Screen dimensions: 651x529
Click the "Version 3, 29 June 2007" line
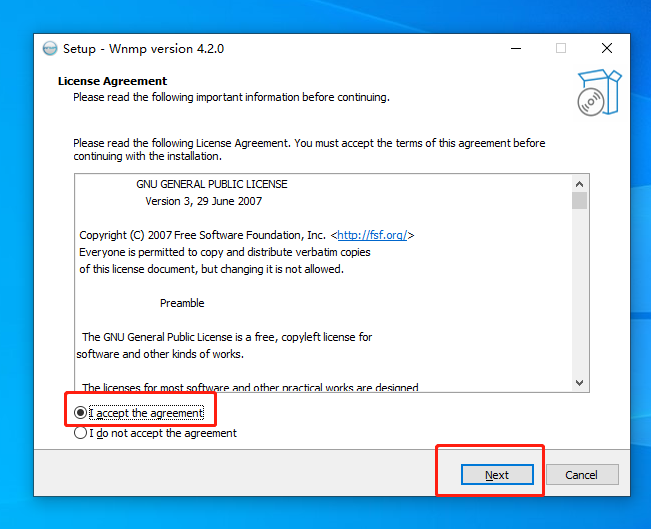point(203,201)
